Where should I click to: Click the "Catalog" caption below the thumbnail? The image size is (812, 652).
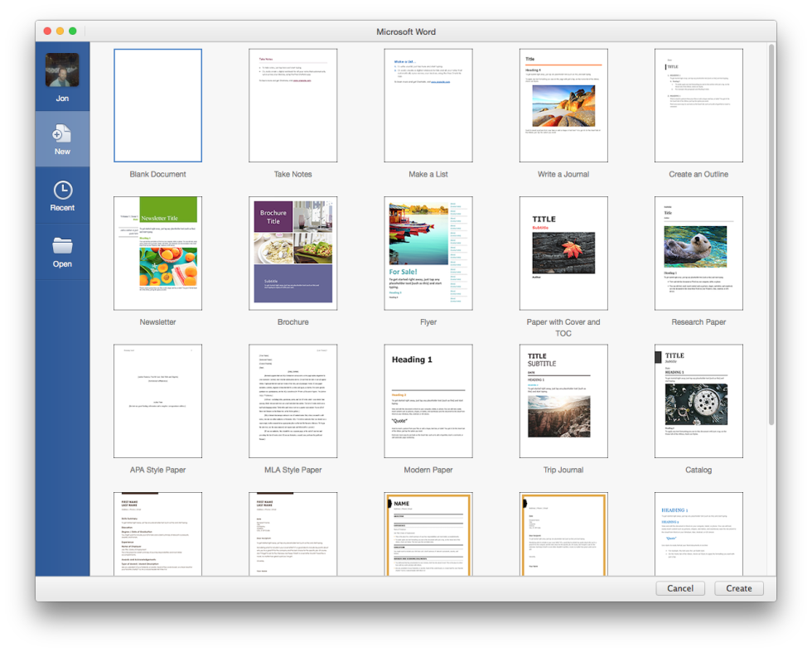(x=698, y=471)
